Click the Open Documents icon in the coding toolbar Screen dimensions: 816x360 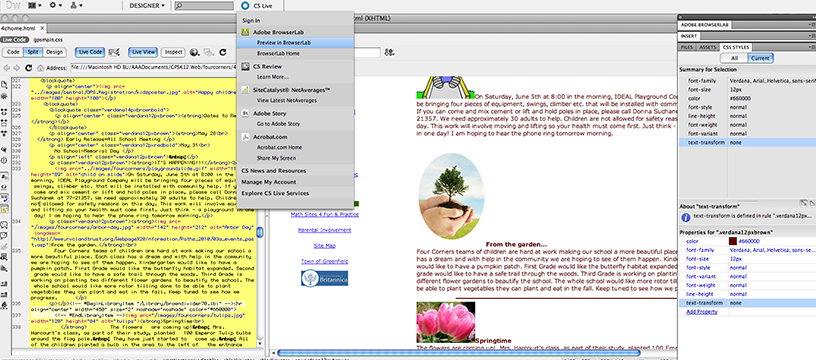[4, 84]
